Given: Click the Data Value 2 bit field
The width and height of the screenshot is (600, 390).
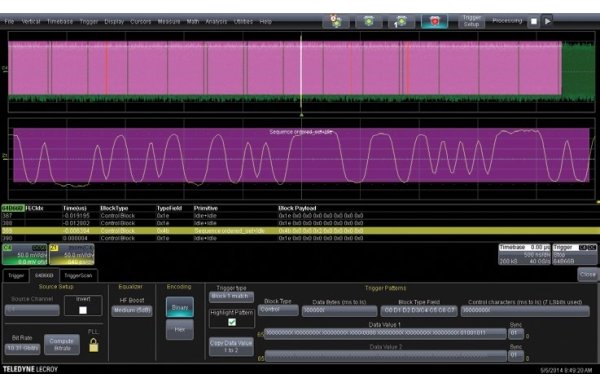Looking at the screenshot, I should [385, 356].
